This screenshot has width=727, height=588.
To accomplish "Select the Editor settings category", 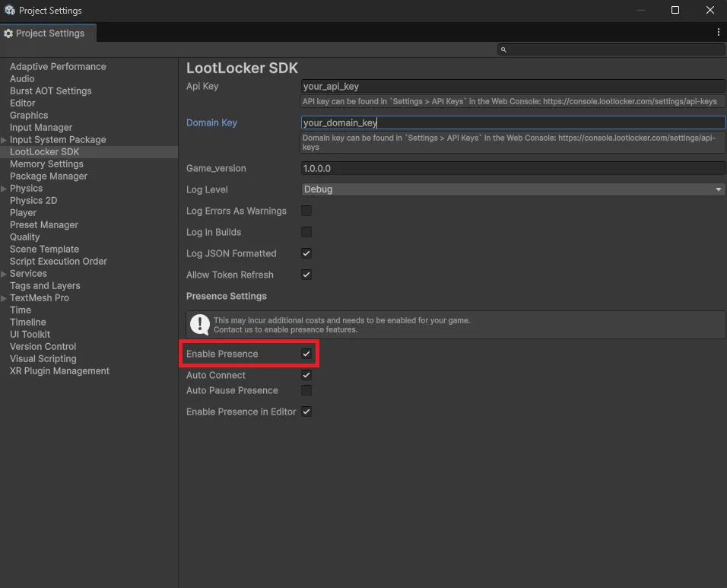I will [x=22, y=103].
